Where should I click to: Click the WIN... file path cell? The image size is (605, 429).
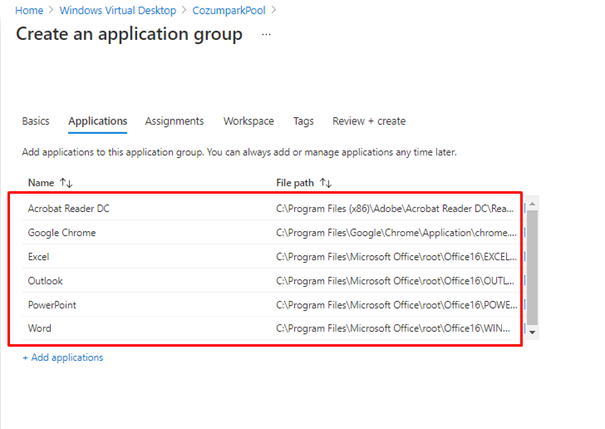(393, 328)
